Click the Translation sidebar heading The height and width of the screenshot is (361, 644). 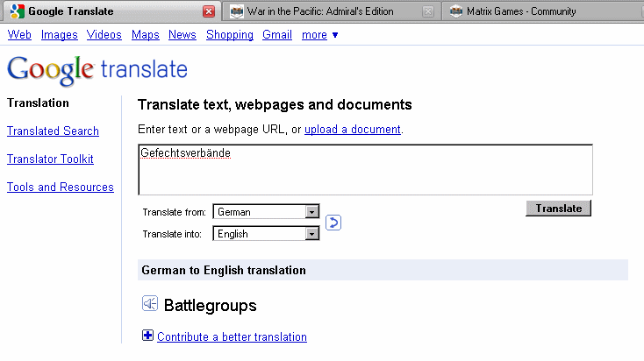(x=38, y=103)
